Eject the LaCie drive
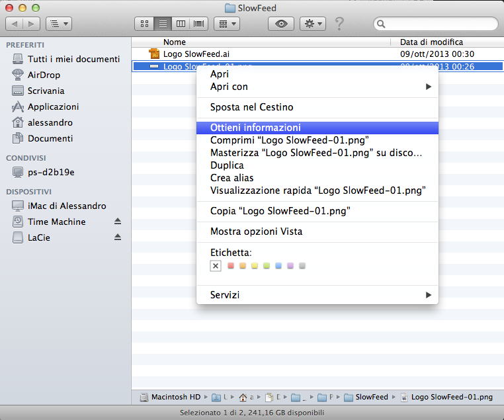504x420 pixels. pos(118,237)
